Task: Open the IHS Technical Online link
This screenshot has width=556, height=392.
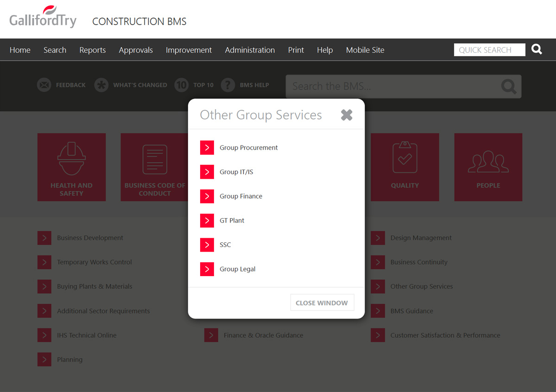Action: (87, 335)
